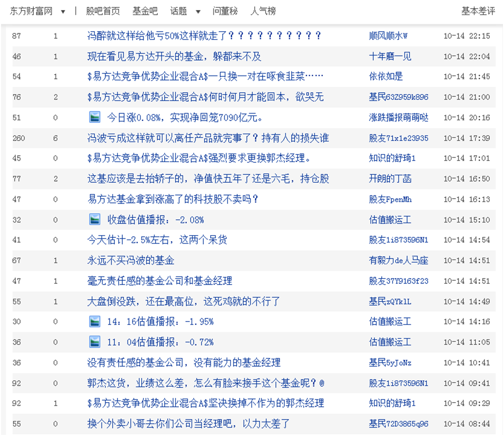The height and width of the screenshot is (436, 504).
Task: Open post 11:04估值播报：-0.72%
Action: pyautogui.click(x=160, y=342)
